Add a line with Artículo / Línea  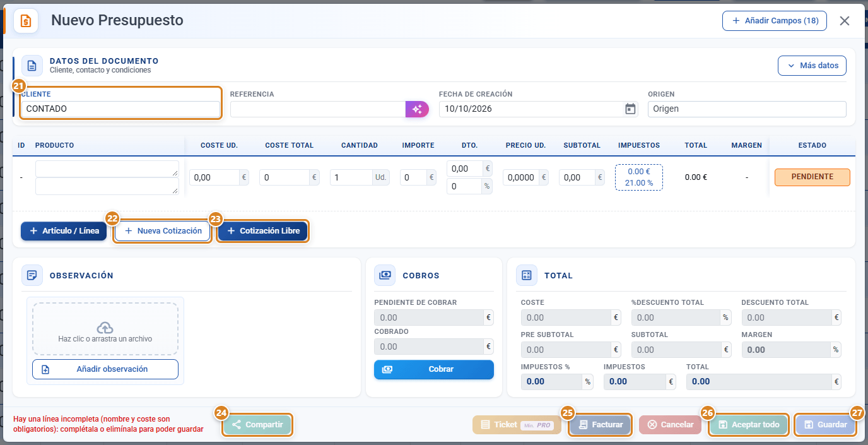tap(64, 231)
